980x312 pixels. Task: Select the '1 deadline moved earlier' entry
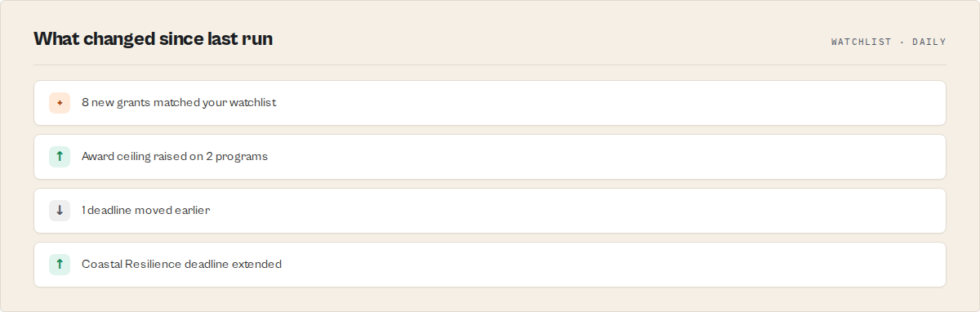pyautogui.click(x=490, y=211)
